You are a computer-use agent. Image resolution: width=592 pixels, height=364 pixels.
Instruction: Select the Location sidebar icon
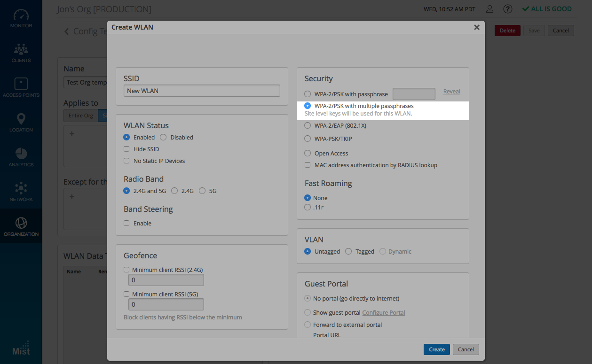21,123
